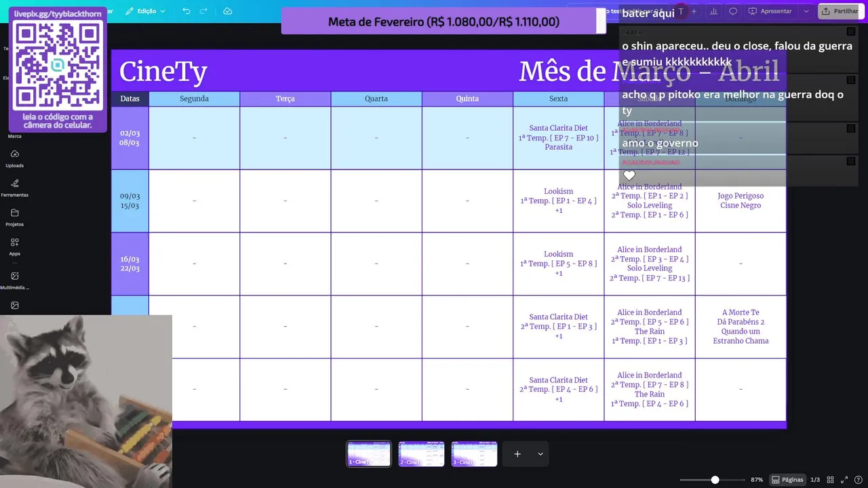Expand the arrow next to Apresentar
The height and width of the screenshot is (488, 868).
[x=806, y=11]
